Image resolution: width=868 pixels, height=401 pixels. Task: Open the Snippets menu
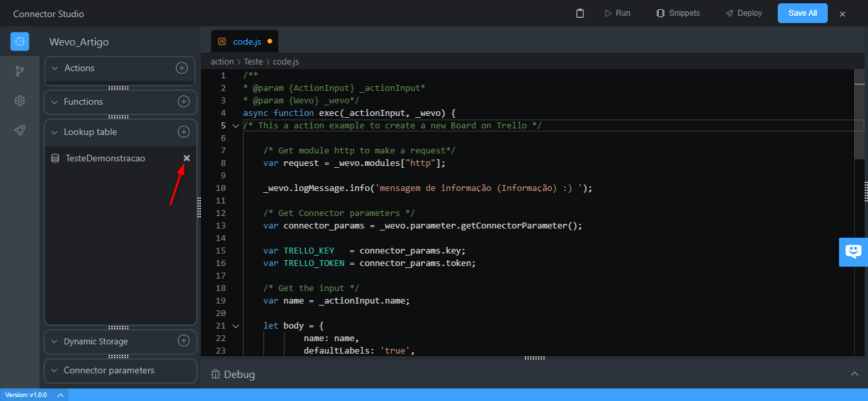point(678,13)
